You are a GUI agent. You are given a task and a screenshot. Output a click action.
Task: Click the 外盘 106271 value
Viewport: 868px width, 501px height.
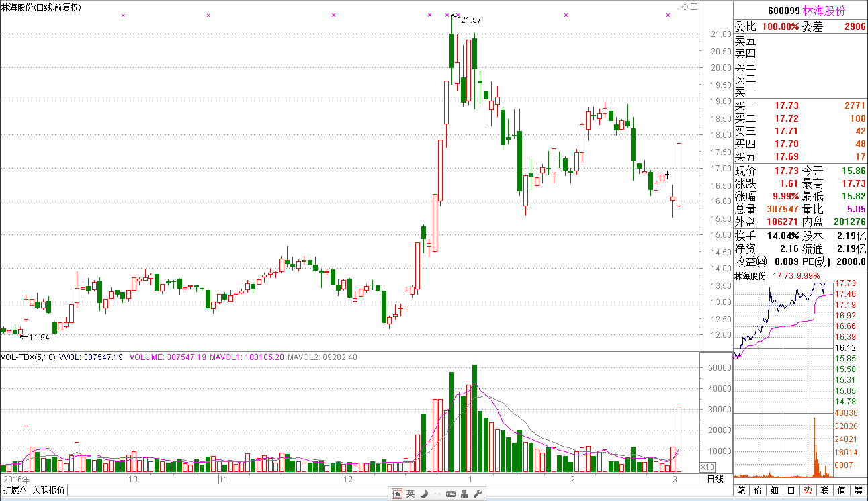(782, 222)
